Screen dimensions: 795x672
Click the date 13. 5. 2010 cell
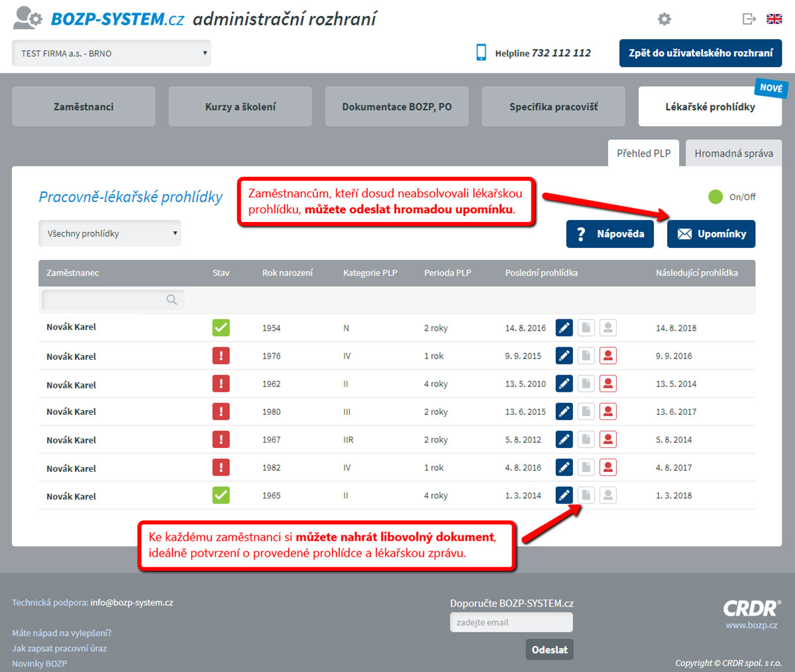(525, 384)
